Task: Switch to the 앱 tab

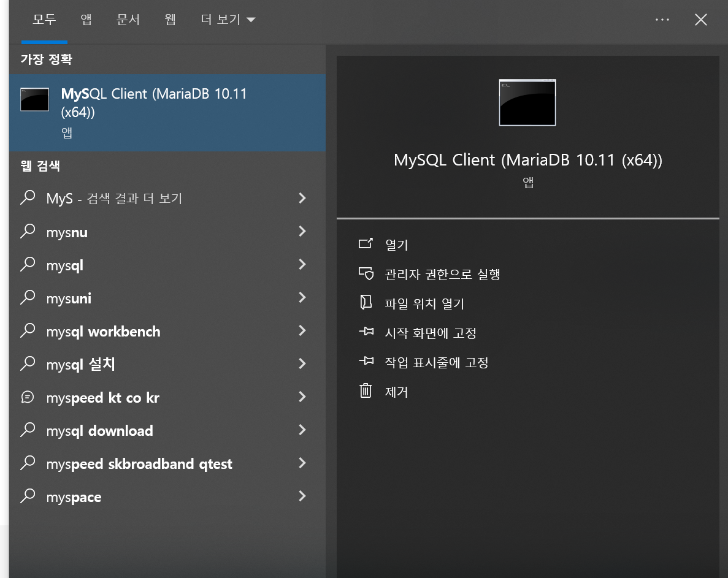Action: coord(86,20)
